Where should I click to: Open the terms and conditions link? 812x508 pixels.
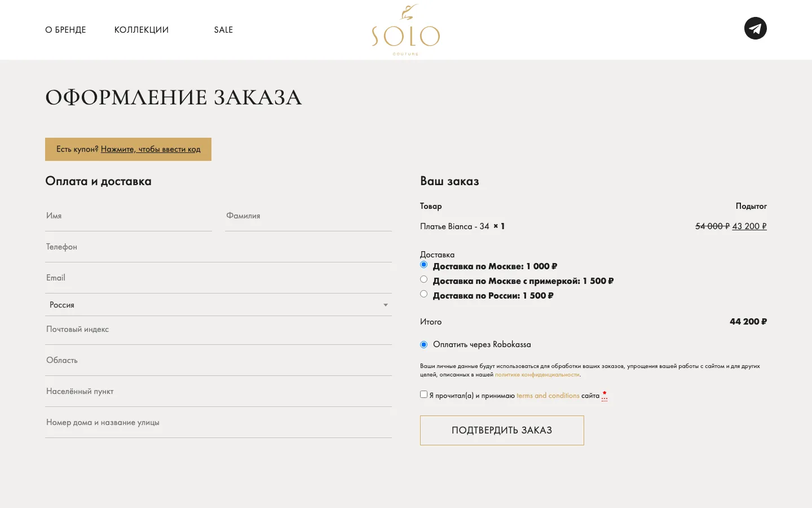pyautogui.click(x=548, y=396)
